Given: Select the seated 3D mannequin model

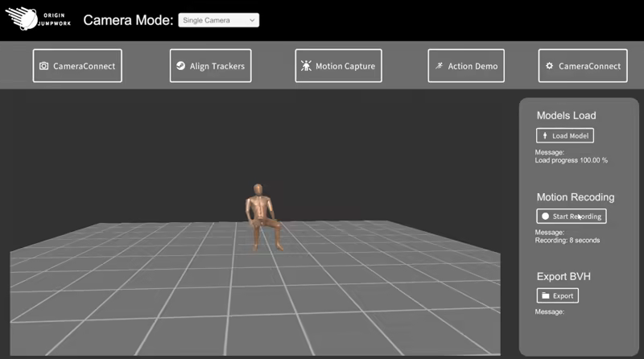Looking at the screenshot, I should (x=262, y=213).
